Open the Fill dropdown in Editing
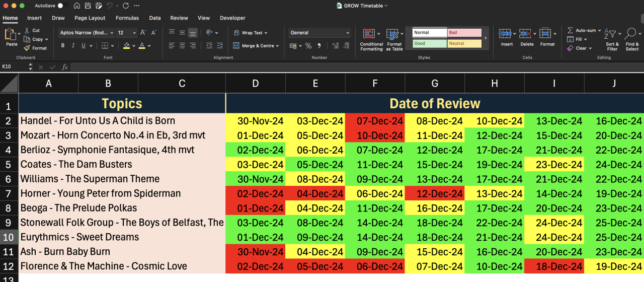The height and width of the screenshot is (282, 644). 586,39
